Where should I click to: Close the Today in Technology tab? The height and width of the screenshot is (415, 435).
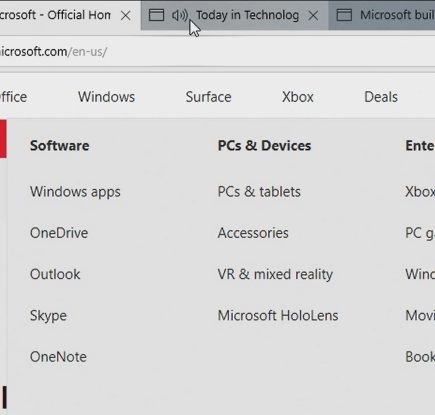pyautogui.click(x=313, y=15)
